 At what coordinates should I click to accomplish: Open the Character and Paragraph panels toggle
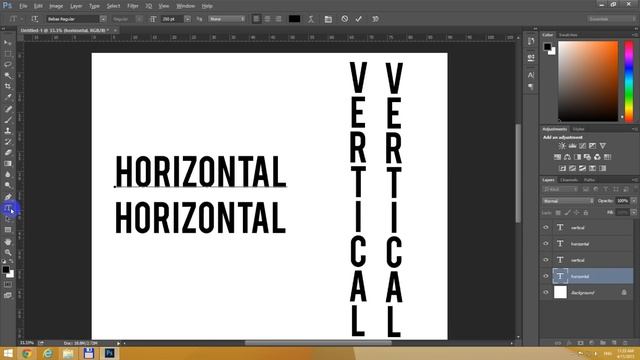pos(328,19)
